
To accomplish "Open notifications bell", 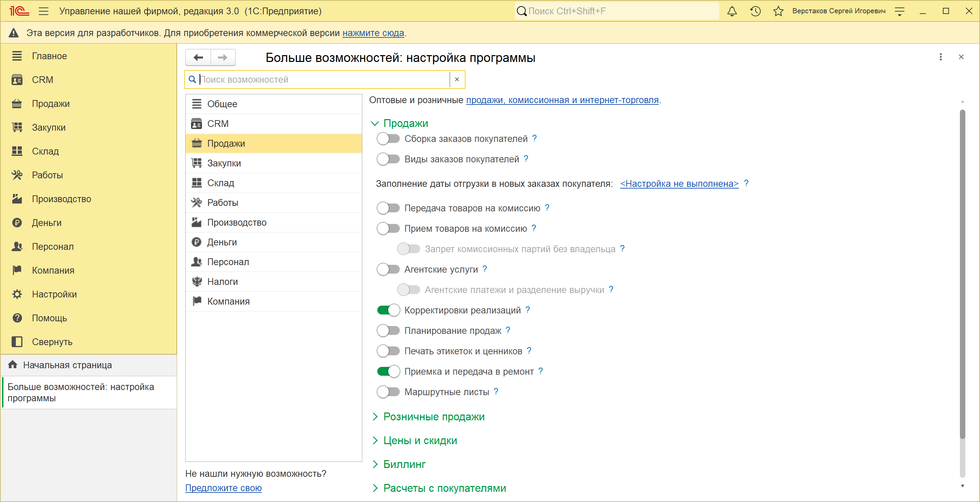I will pos(732,11).
